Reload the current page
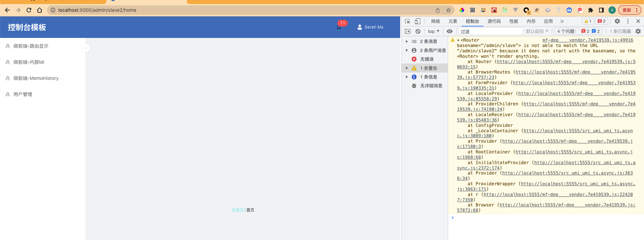Screen dimensions: 644x240 (x=29, y=10)
